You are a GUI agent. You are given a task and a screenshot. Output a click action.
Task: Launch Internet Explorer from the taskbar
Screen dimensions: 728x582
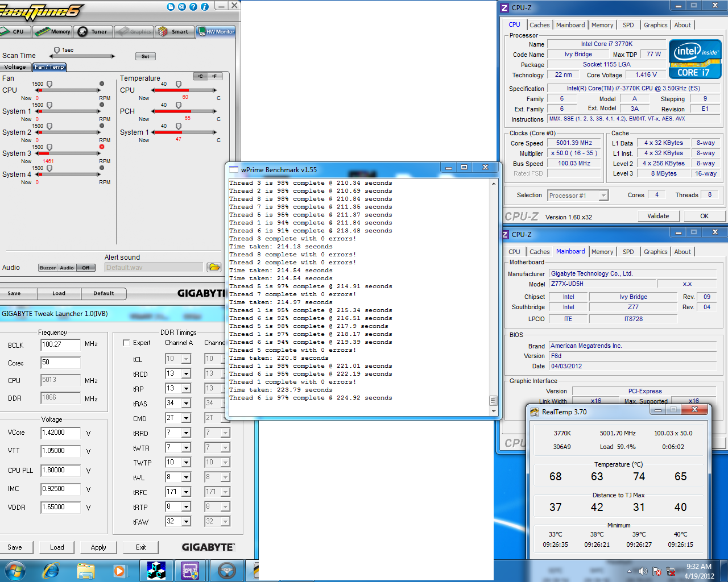(x=51, y=570)
